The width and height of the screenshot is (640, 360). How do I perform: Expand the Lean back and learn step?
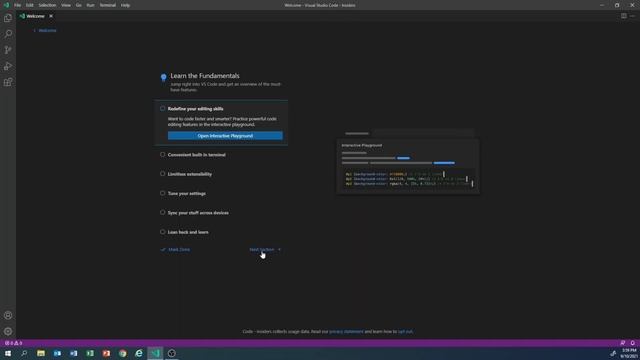pyautogui.click(x=188, y=232)
